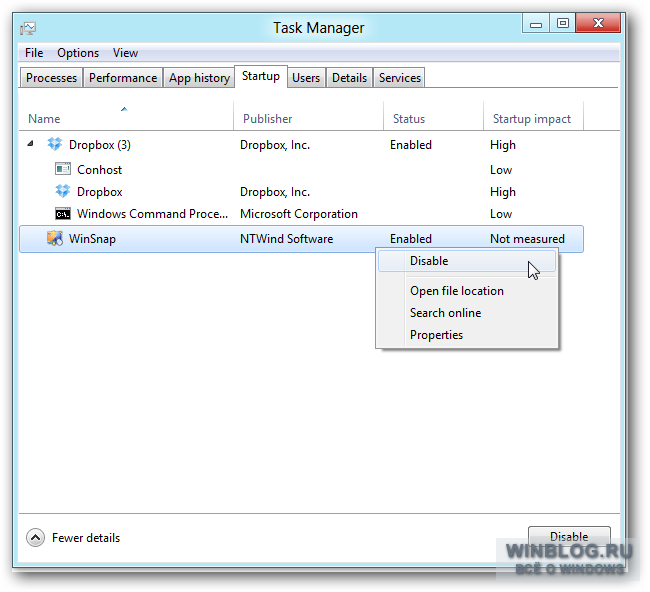
Task: Click the Dropbox (3) group icon
Action: click(x=55, y=144)
